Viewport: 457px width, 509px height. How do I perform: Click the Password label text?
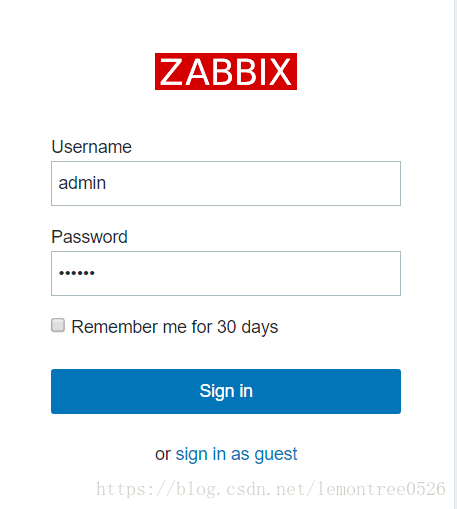(x=89, y=237)
